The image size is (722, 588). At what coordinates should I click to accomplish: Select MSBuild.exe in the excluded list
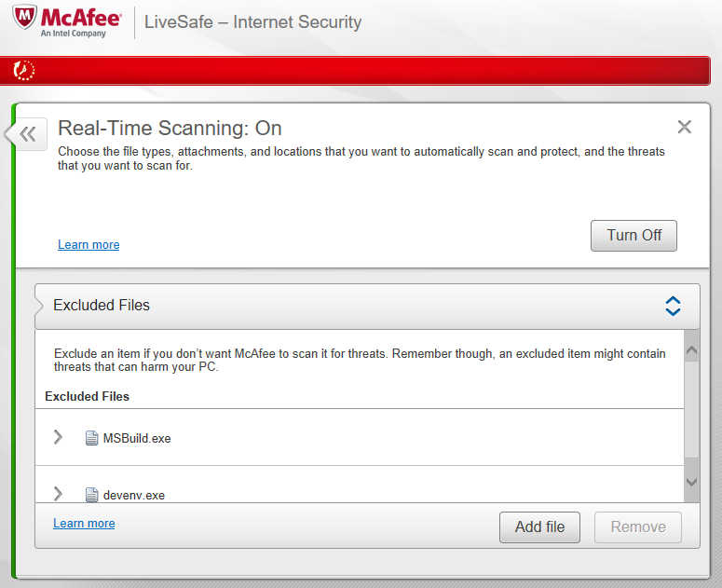pos(137,438)
